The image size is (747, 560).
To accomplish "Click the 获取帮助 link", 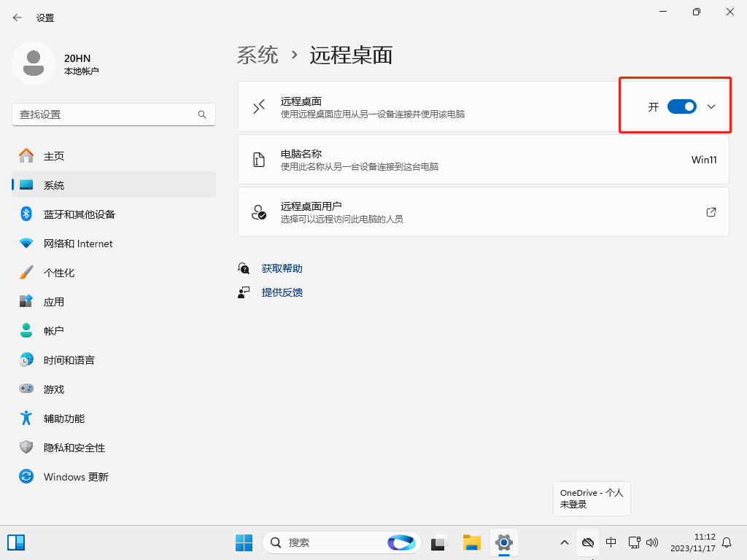I will [x=282, y=268].
